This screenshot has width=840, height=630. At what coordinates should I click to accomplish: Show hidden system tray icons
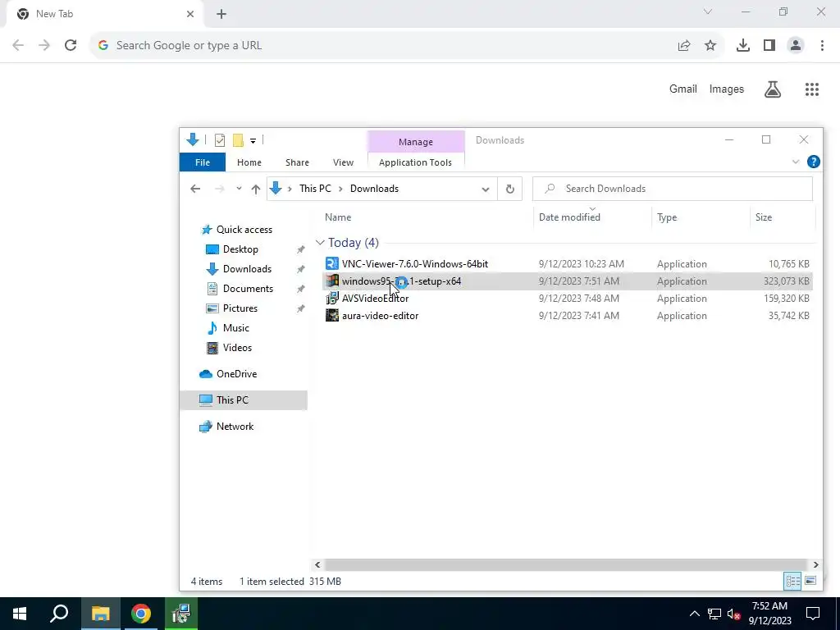point(694,614)
